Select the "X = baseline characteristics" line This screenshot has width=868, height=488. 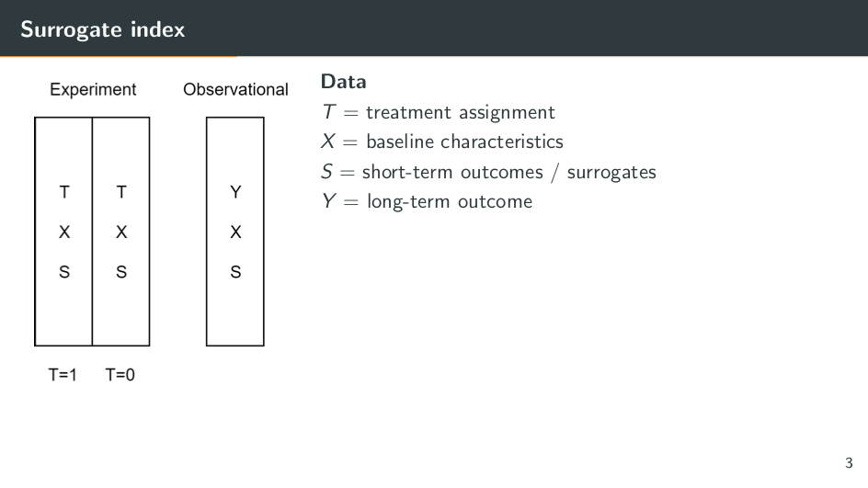(x=441, y=142)
